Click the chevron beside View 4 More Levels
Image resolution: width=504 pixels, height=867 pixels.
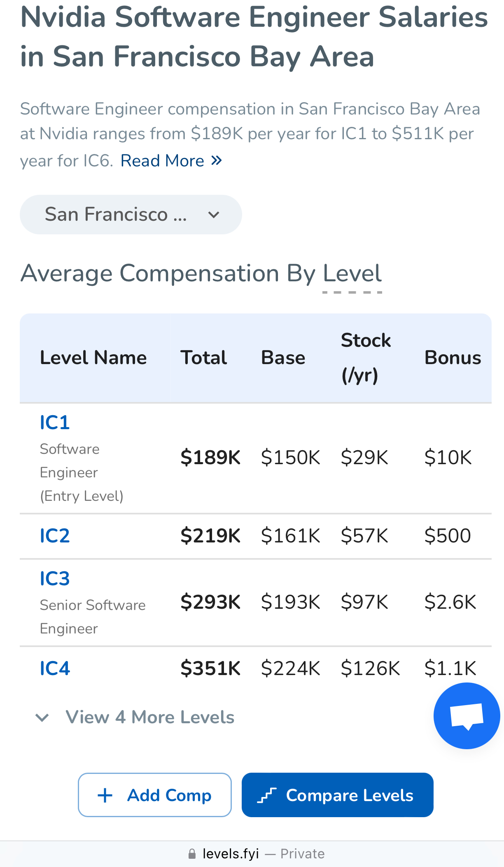pos(42,717)
